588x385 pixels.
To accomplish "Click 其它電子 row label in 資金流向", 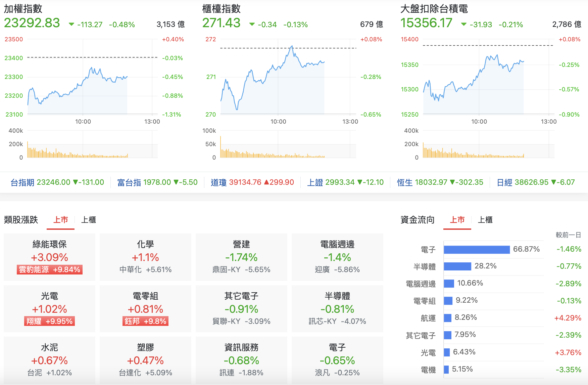I will (x=421, y=335).
